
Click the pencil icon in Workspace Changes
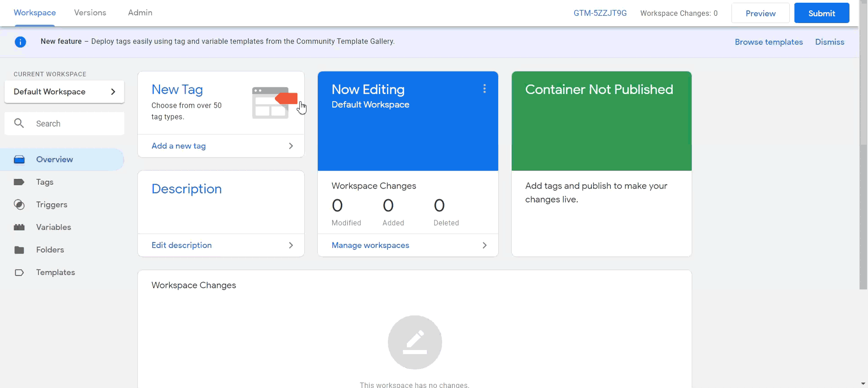415,342
